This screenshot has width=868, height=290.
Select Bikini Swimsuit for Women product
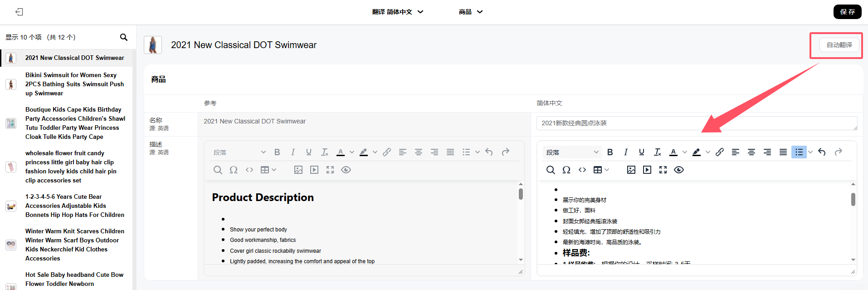pos(74,84)
